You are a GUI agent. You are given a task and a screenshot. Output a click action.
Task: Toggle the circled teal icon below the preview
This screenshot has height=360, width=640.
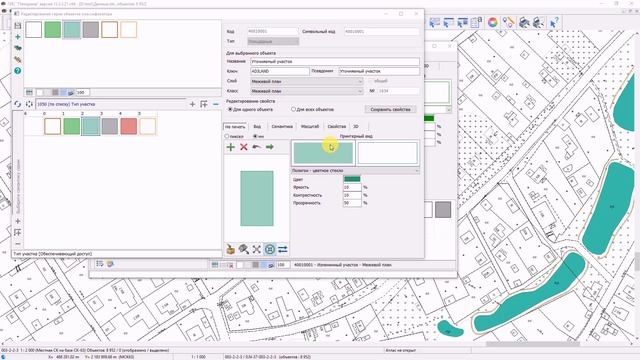coord(270,249)
